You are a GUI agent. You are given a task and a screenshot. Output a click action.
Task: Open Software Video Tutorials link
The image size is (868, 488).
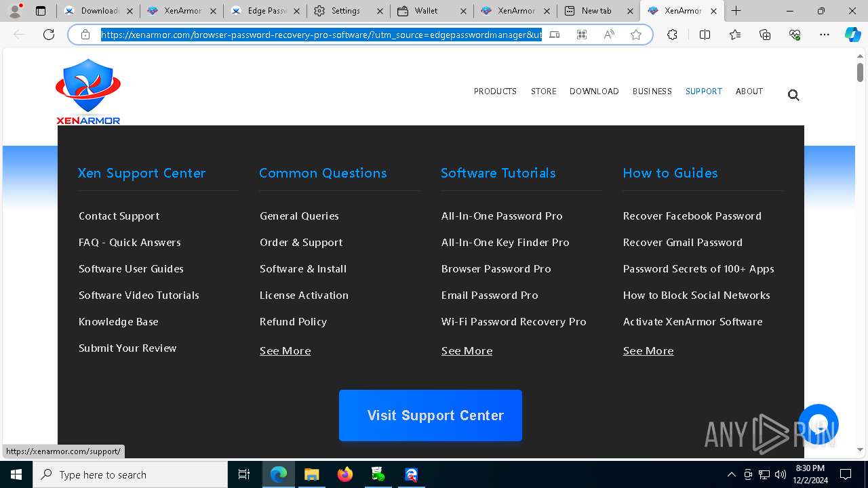(139, 296)
